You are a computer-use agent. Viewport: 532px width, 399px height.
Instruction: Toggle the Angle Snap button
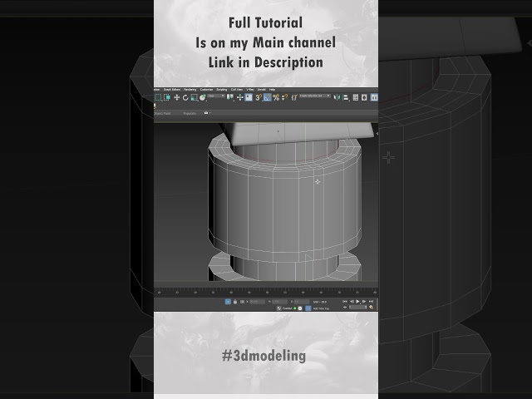268,97
